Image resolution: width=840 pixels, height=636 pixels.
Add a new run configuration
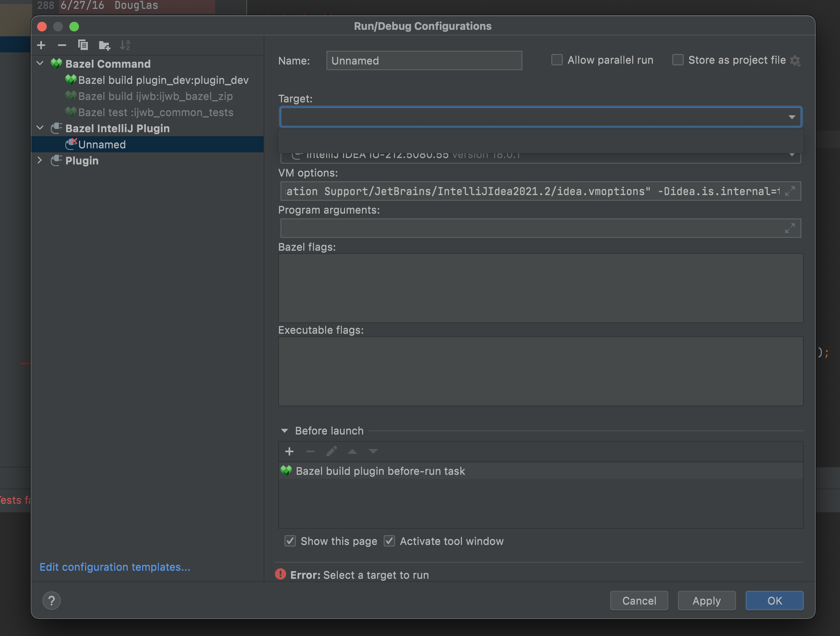pos(41,45)
